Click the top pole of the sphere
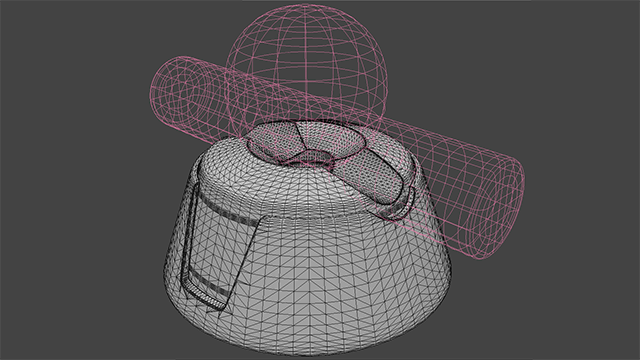The image size is (640, 360). coord(306,5)
